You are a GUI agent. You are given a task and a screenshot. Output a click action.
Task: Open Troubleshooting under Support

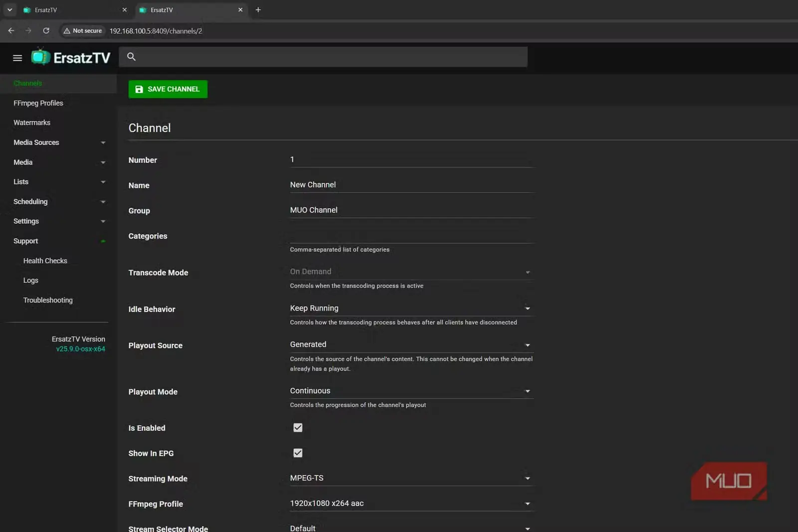point(48,300)
